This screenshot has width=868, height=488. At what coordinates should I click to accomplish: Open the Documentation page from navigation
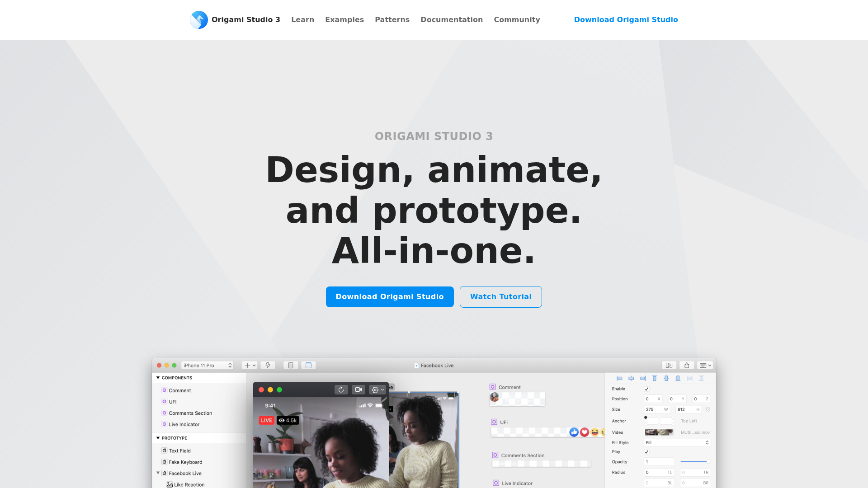pos(452,19)
